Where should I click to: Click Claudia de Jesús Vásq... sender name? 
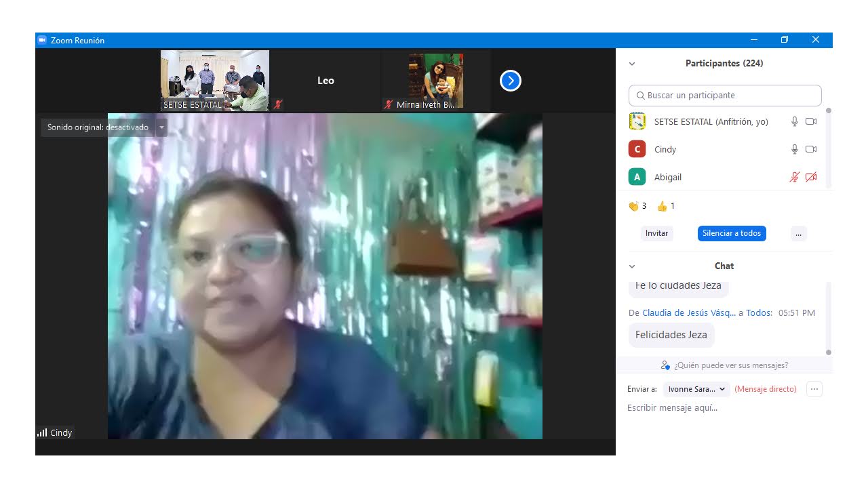click(x=689, y=313)
